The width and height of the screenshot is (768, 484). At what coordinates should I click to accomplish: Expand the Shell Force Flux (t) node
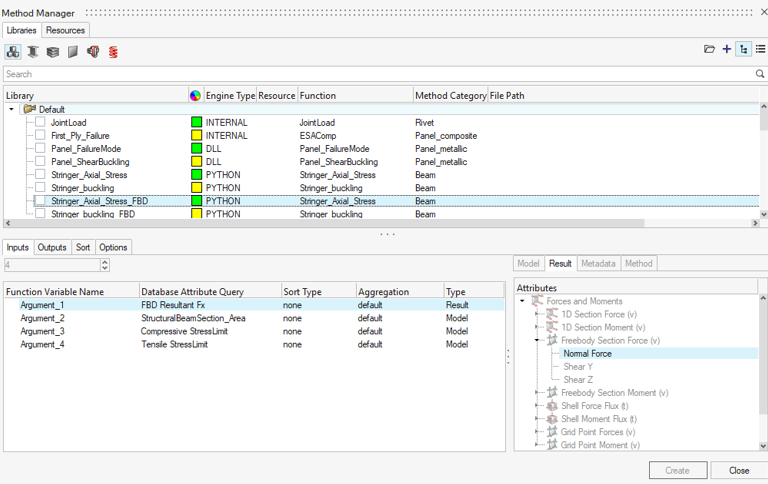click(x=537, y=406)
